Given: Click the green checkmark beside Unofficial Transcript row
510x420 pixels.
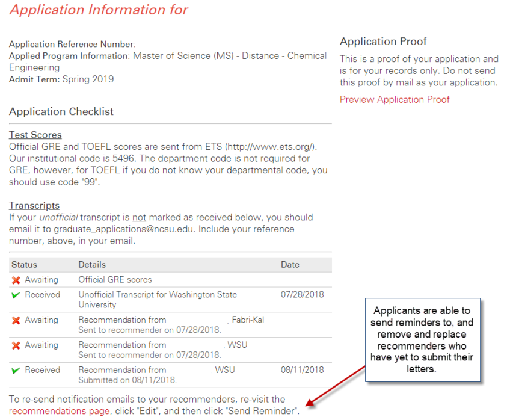Looking at the screenshot, I should [16, 295].
